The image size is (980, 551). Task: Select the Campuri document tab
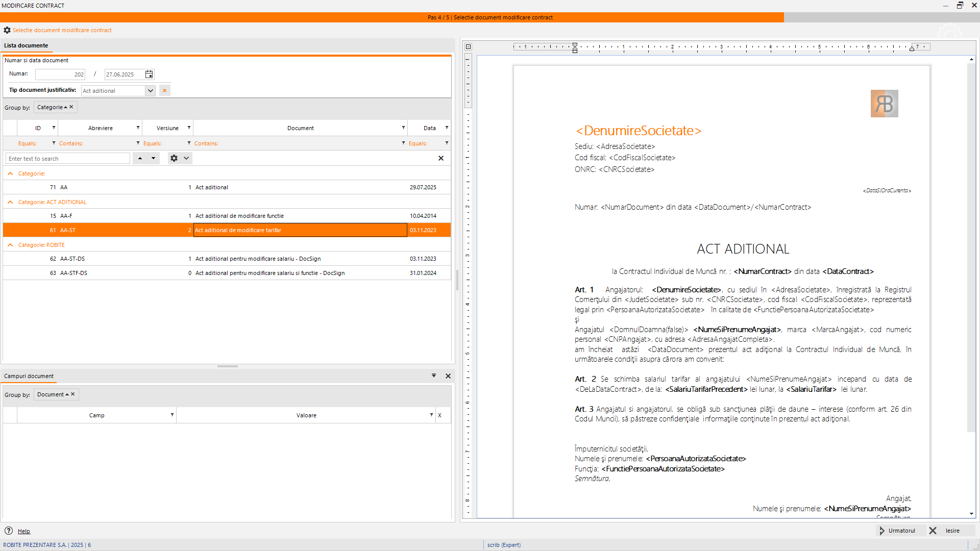pos(29,376)
